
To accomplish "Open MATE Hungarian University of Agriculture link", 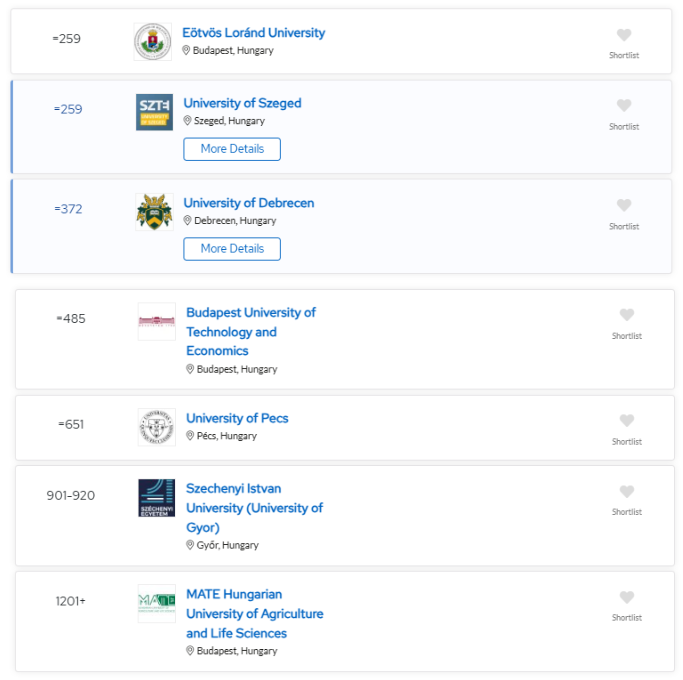I will tap(255, 614).
